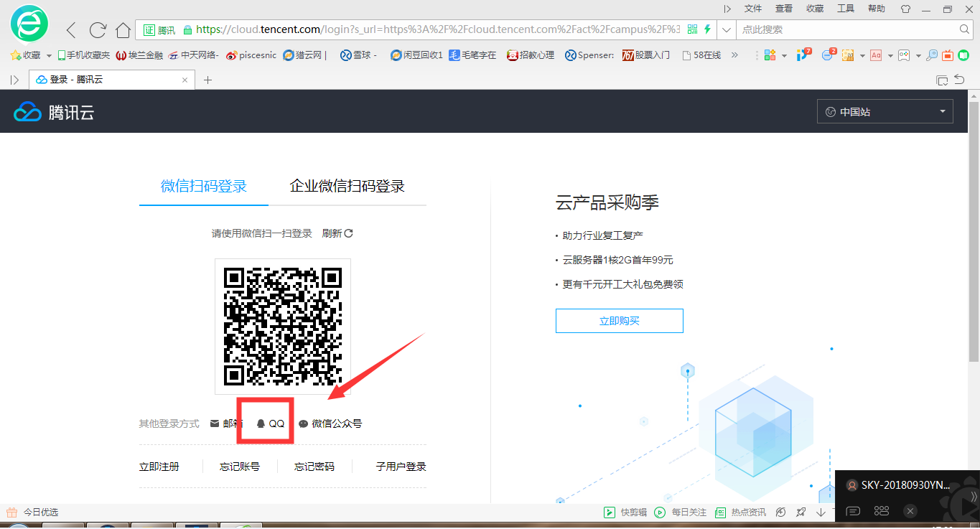The height and width of the screenshot is (529, 980).
Task: Open 今日优选 in the status bar
Action: [x=32, y=512]
